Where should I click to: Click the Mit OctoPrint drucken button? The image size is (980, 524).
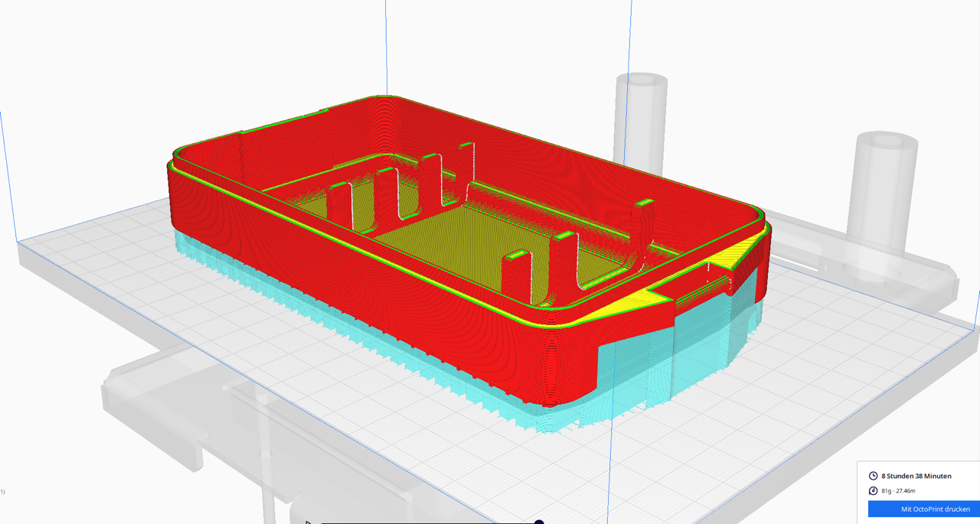coord(923,509)
